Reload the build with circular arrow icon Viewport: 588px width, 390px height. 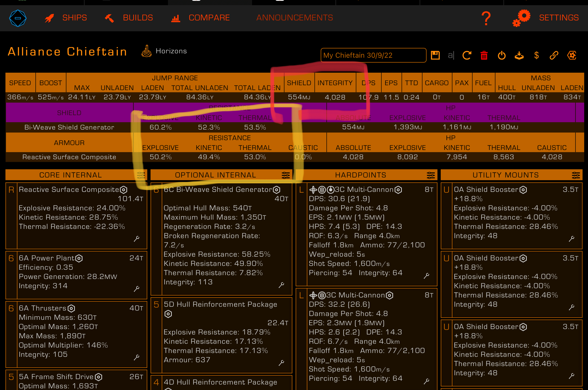[x=467, y=55]
